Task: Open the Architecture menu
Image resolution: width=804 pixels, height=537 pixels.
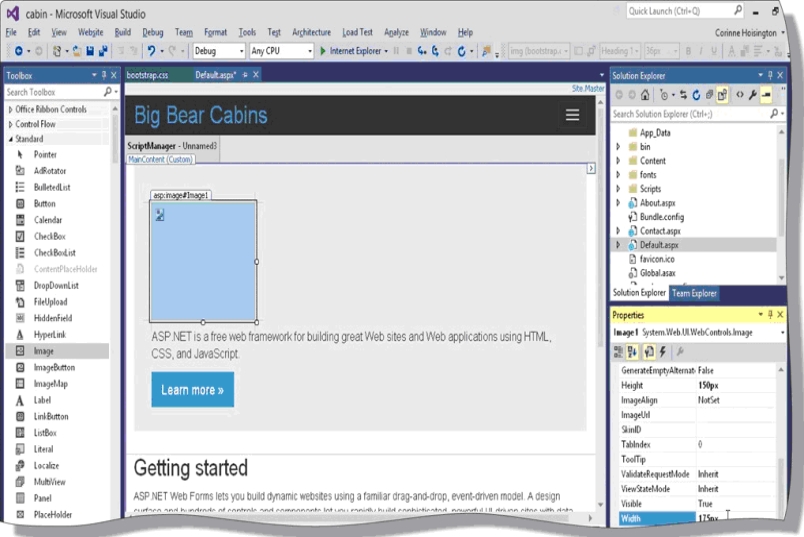Action: click(x=311, y=32)
